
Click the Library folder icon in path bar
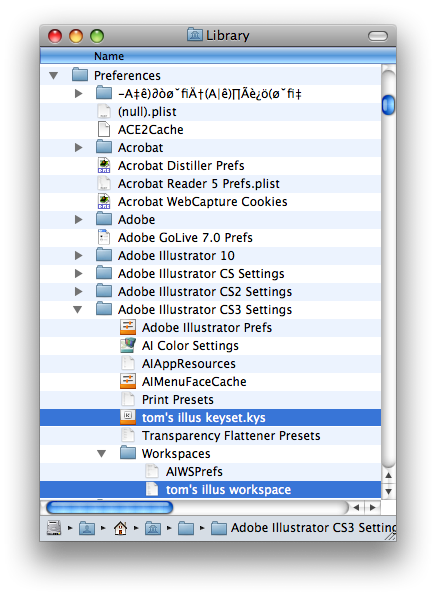click(153, 528)
